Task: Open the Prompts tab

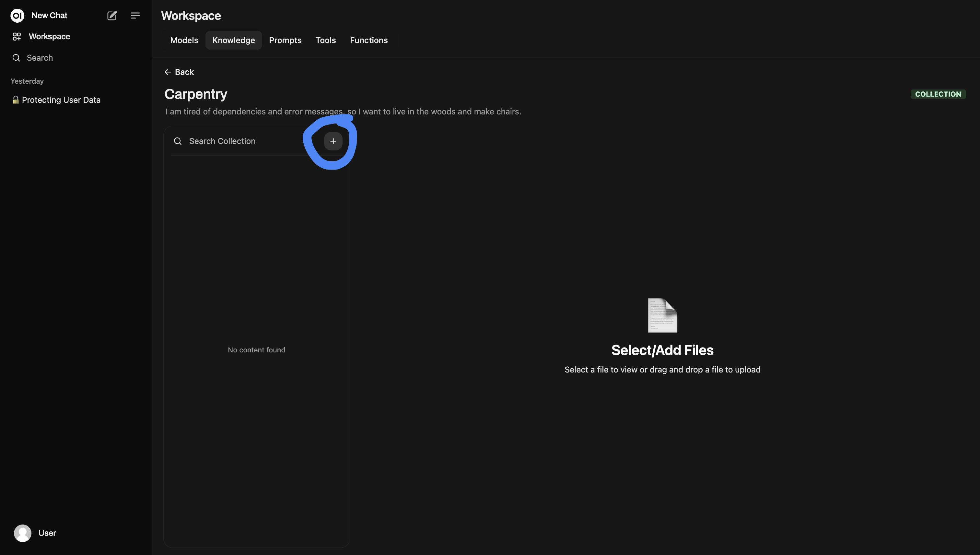Action: point(285,41)
